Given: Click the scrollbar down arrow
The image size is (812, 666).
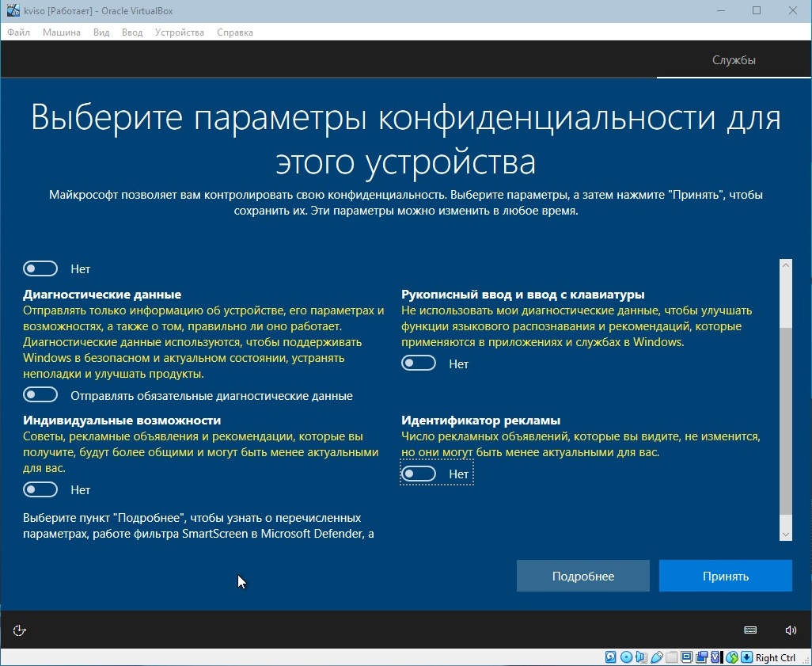Looking at the screenshot, I should [x=785, y=535].
